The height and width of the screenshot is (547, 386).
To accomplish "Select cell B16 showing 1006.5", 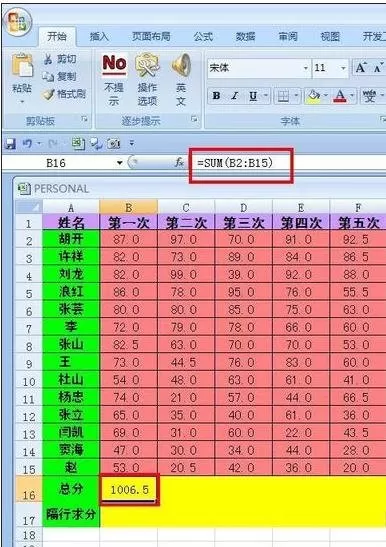I will (x=129, y=489).
